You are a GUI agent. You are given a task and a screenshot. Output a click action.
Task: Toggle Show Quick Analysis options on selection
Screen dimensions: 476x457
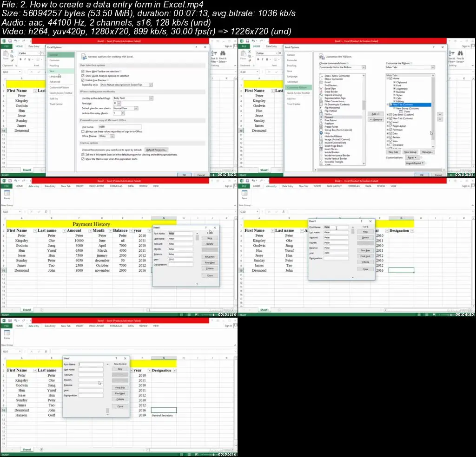[83, 76]
